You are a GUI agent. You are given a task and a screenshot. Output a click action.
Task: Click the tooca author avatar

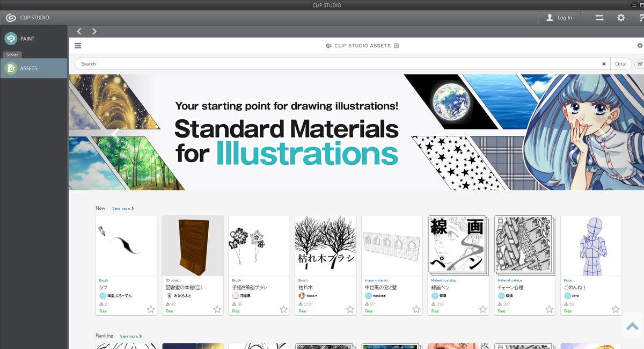click(302, 296)
